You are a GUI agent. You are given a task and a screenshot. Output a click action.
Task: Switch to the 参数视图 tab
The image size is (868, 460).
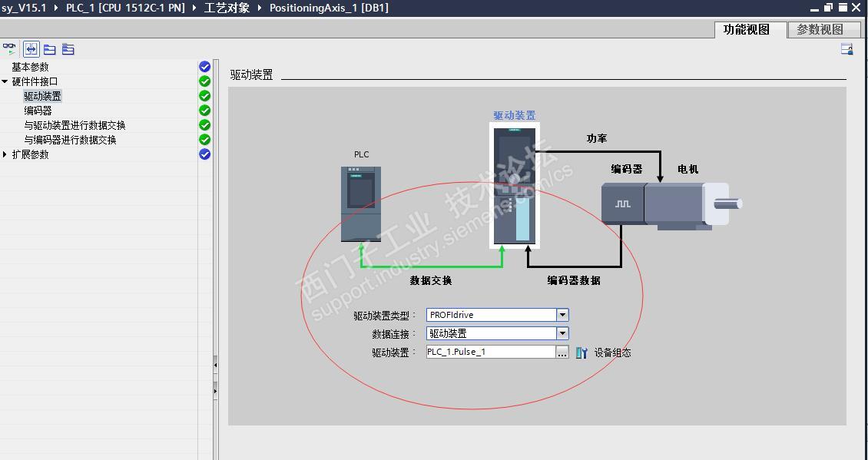tap(823, 30)
